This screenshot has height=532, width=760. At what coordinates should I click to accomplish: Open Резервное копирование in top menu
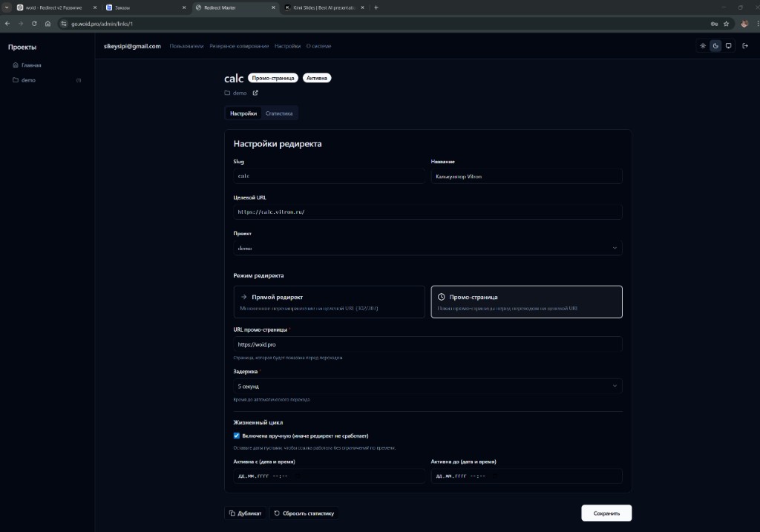pyautogui.click(x=239, y=46)
